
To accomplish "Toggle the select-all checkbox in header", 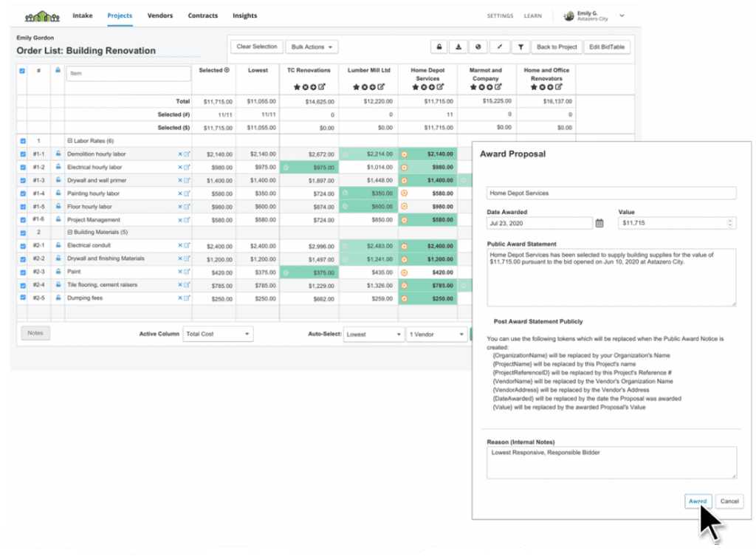I will tap(22, 71).
